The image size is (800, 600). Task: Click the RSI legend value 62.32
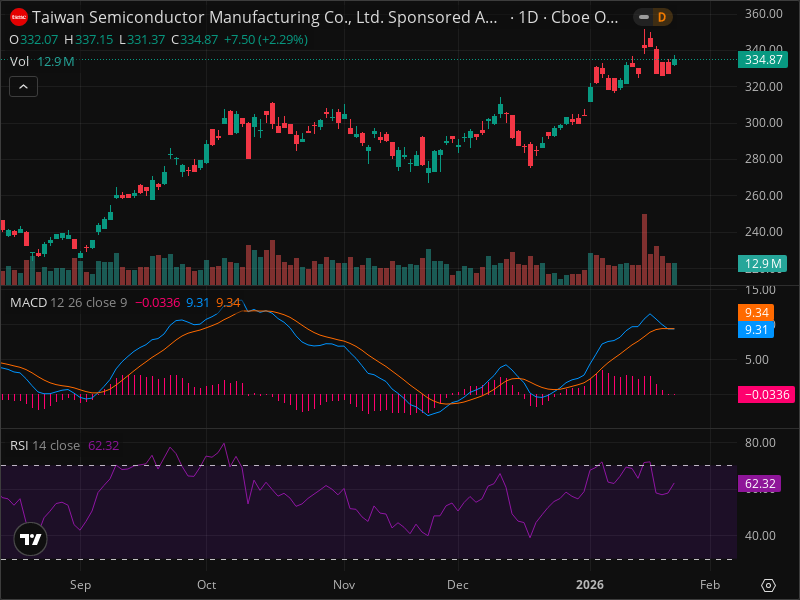104,445
